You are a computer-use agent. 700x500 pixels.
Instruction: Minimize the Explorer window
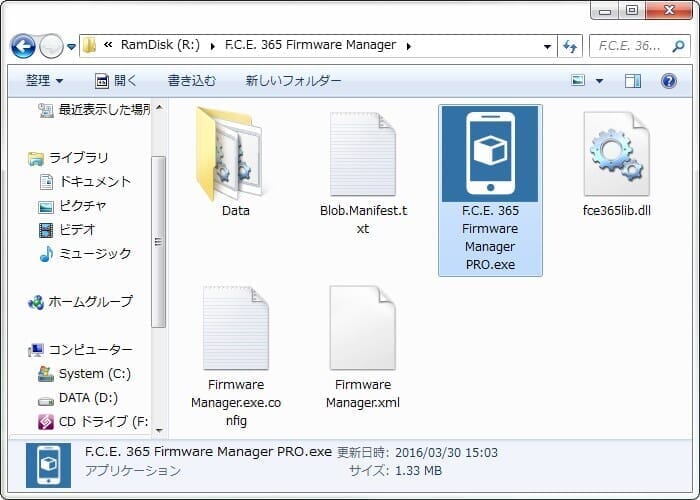coord(605,11)
